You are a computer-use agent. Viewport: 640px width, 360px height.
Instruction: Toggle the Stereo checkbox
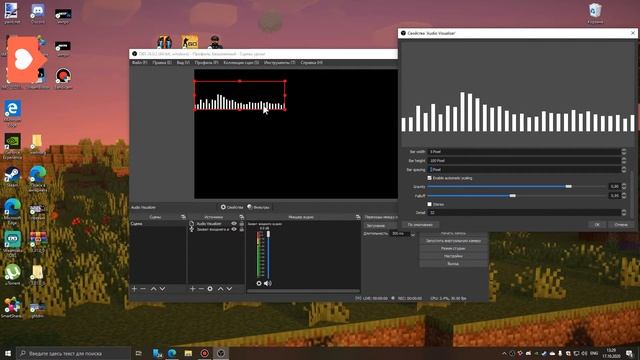tap(429, 204)
